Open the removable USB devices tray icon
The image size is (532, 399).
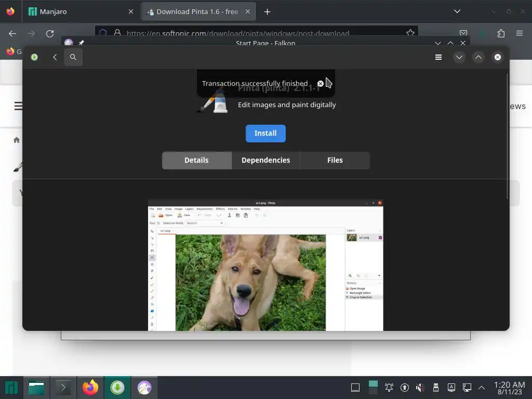click(436, 388)
